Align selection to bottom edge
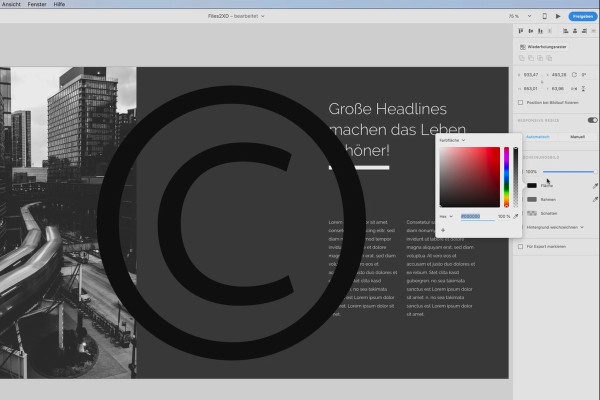 pos(540,31)
